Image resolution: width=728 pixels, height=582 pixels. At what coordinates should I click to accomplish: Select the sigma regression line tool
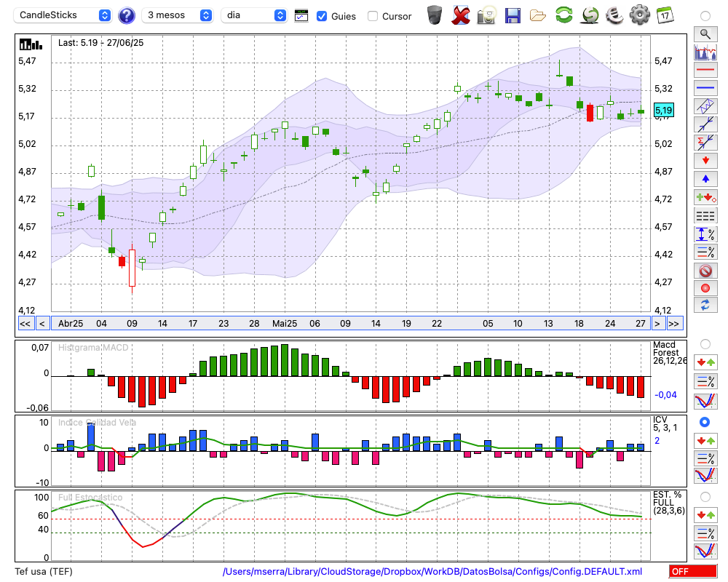pyautogui.click(x=705, y=143)
